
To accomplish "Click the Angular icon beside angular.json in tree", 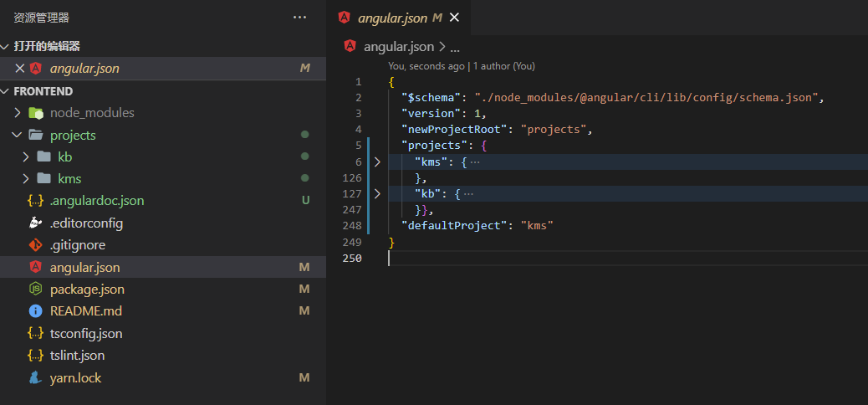I will tap(35, 267).
